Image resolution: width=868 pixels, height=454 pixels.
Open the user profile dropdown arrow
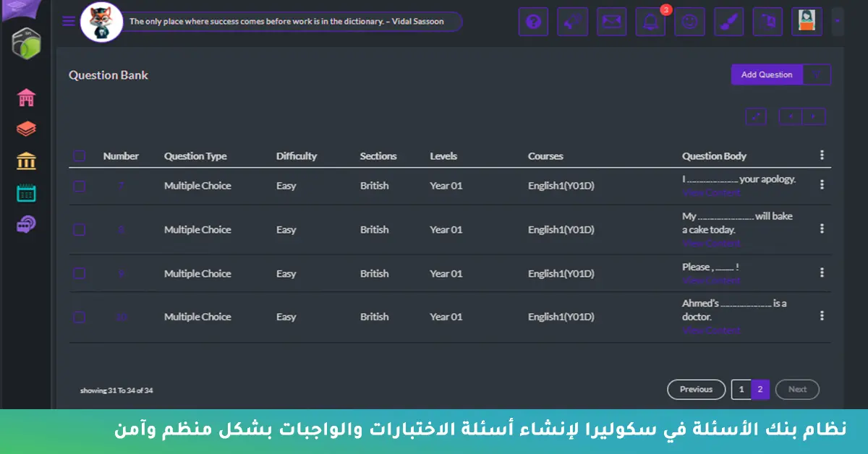837,22
